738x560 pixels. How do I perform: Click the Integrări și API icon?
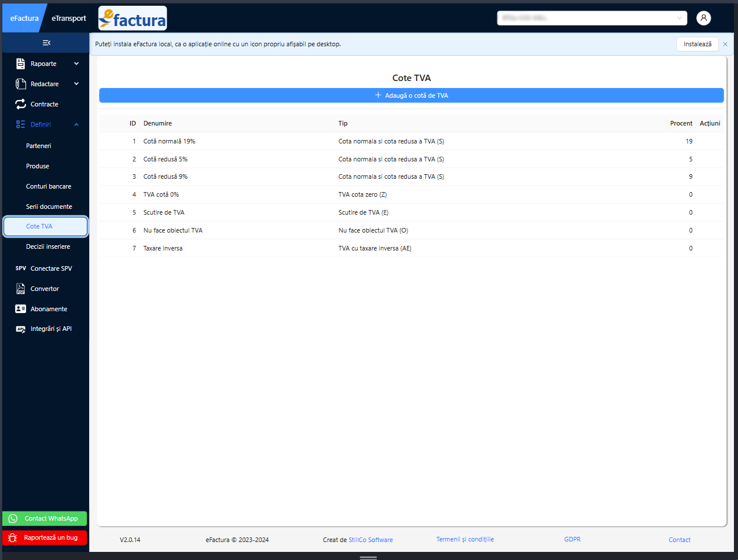coord(21,329)
